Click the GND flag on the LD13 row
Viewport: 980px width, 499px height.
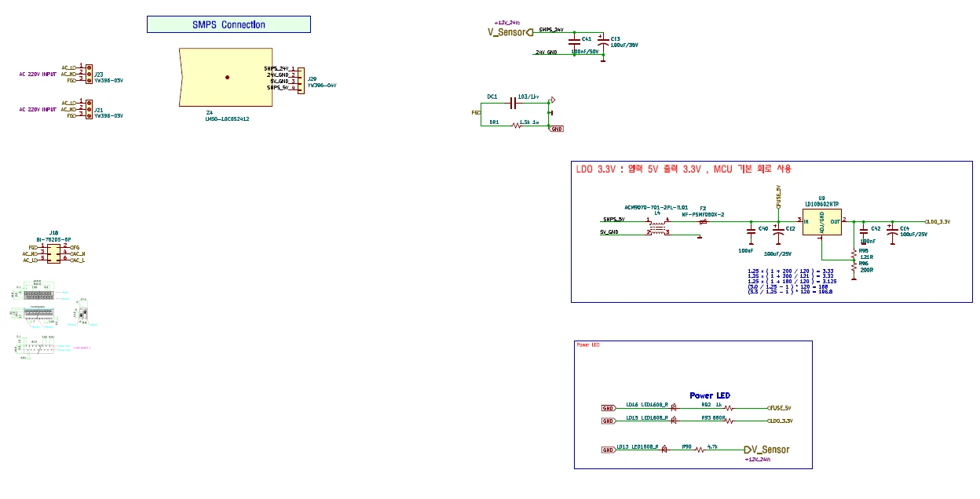tap(608, 450)
